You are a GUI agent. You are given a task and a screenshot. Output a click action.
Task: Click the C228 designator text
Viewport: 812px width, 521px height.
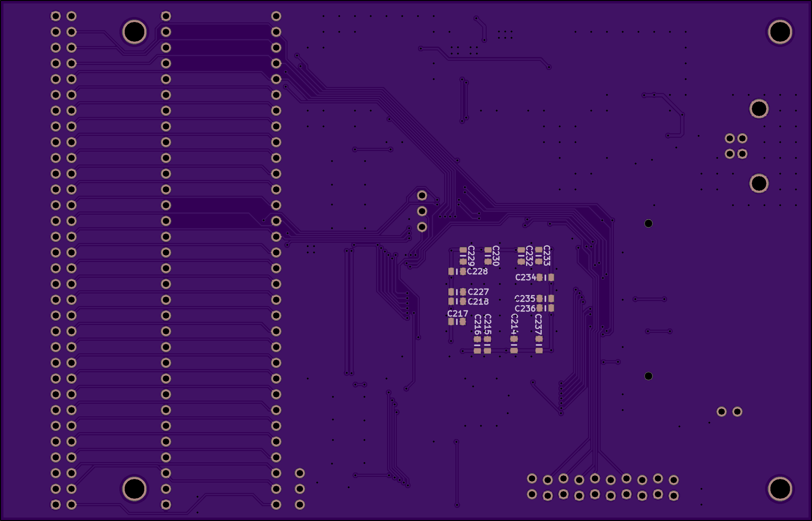[477, 271]
